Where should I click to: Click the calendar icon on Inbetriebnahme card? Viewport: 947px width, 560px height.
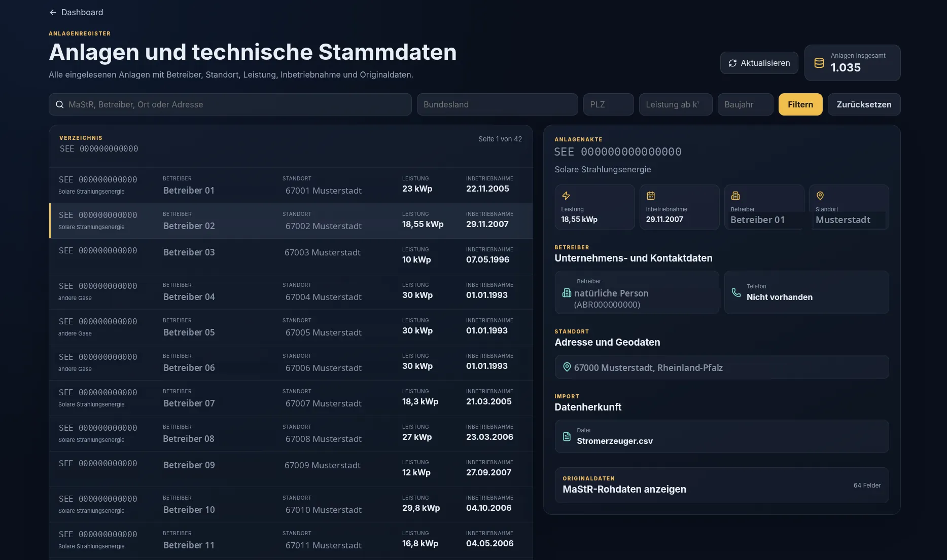tap(651, 196)
